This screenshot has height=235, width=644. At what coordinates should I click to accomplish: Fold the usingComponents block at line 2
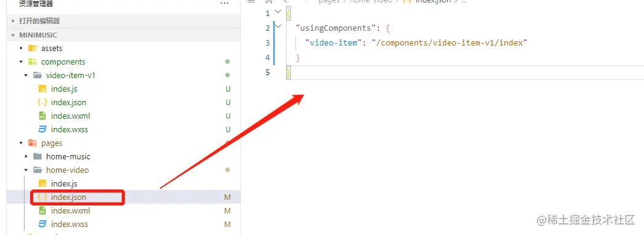tap(278, 26)
